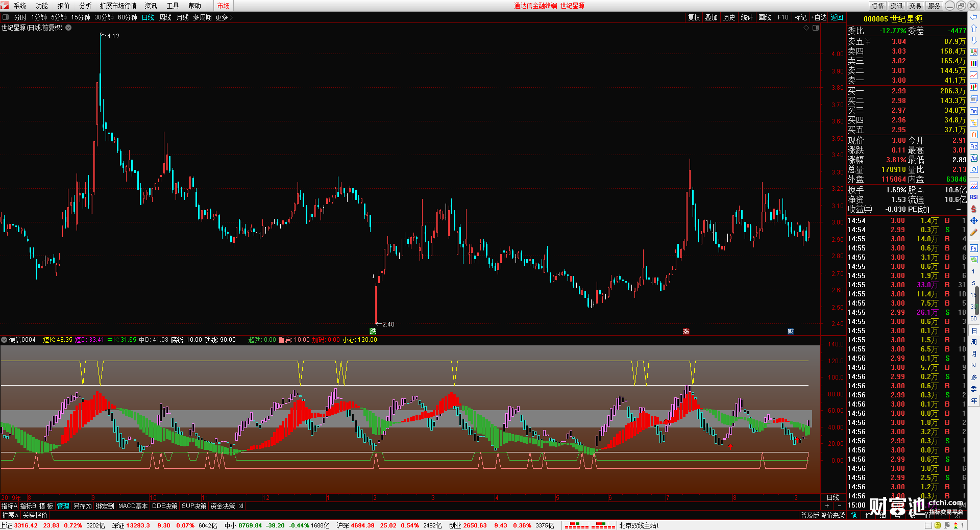Switch to the MACD基本 indicator tab
The image size is (980, 530).
133,506
